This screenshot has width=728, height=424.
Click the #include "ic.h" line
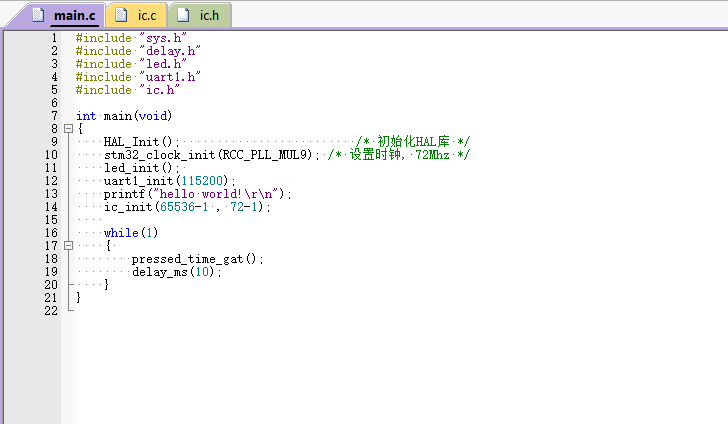128,90
